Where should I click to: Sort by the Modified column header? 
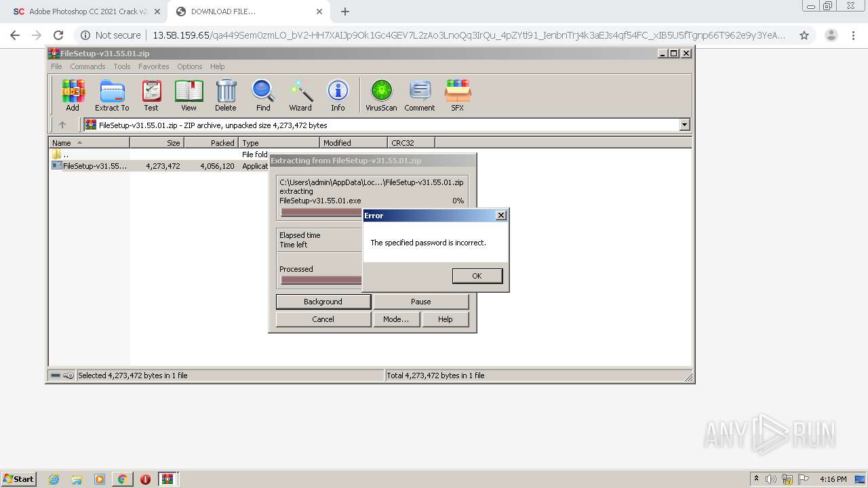(x=353, y=142)
